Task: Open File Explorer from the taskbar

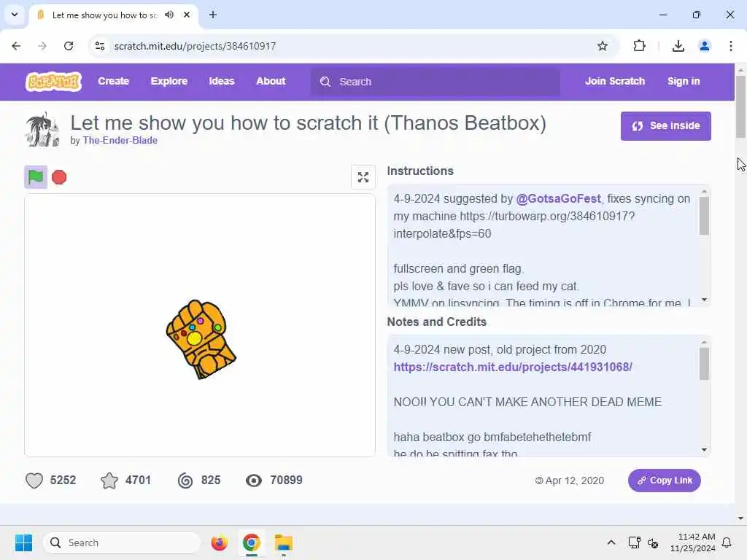Action: pyautogui.click(x=284, y=542)
